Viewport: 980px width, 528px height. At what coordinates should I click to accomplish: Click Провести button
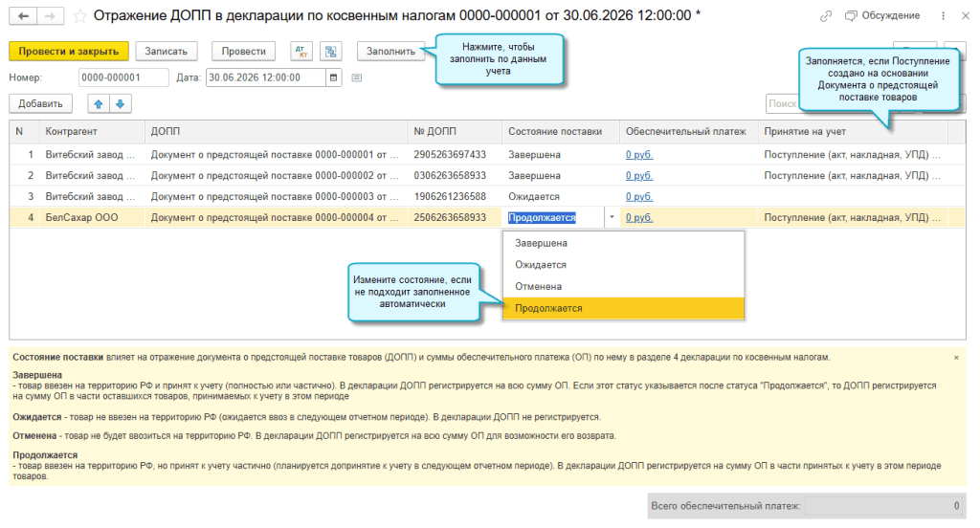pos(244,52)
